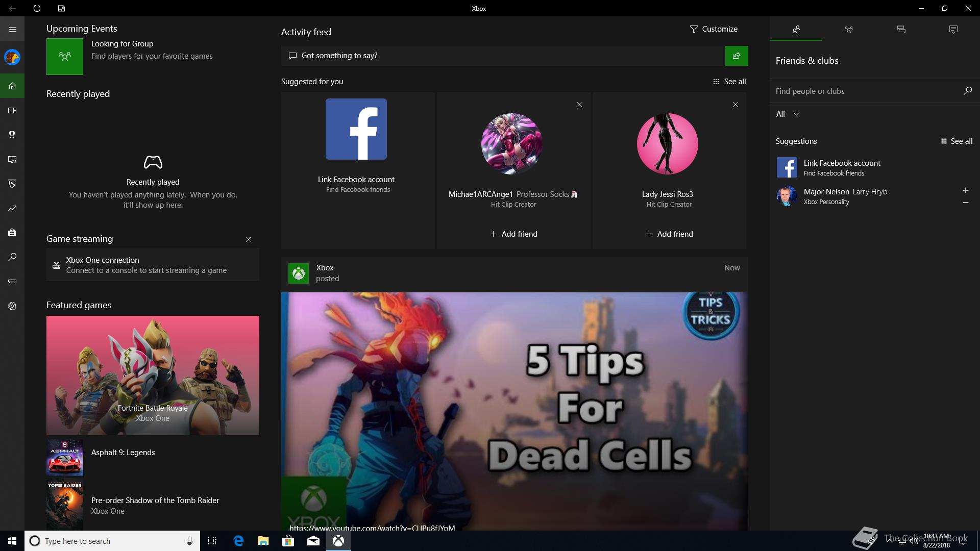Open Xbox One connection streaming option
The height and width of the screenshot is (551, 980).
tap(153, 265)
